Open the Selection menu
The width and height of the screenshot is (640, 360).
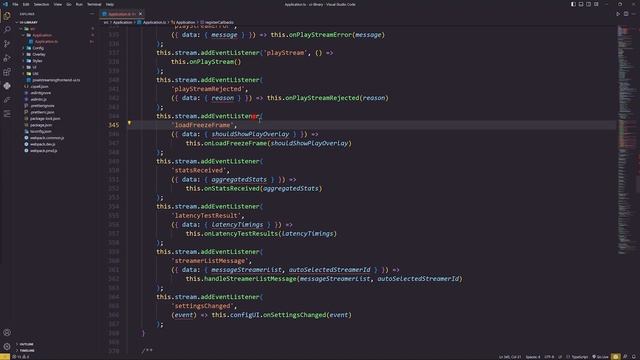[x=41, y=4]
